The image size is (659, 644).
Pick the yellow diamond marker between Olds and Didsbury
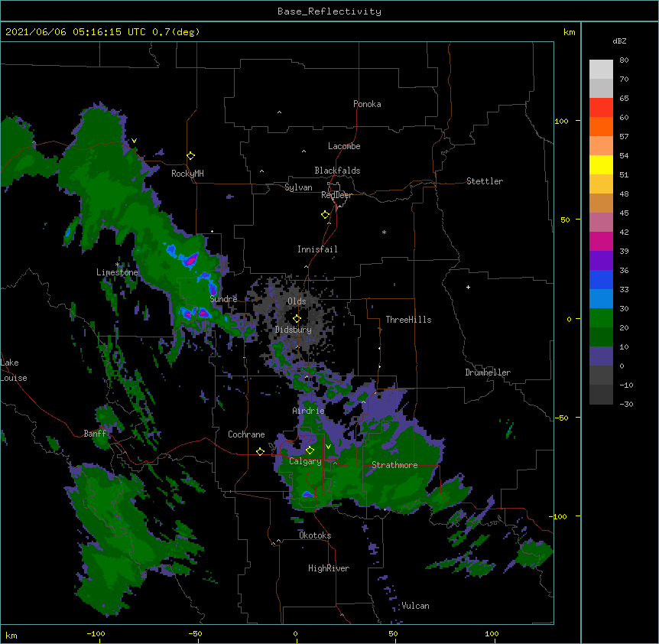(x=297, y=319)
